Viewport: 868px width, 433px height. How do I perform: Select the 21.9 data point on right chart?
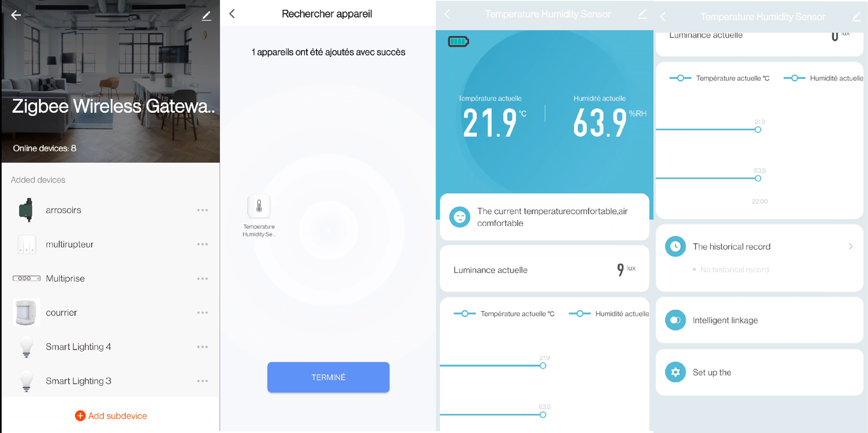click(x=758, y=129)
